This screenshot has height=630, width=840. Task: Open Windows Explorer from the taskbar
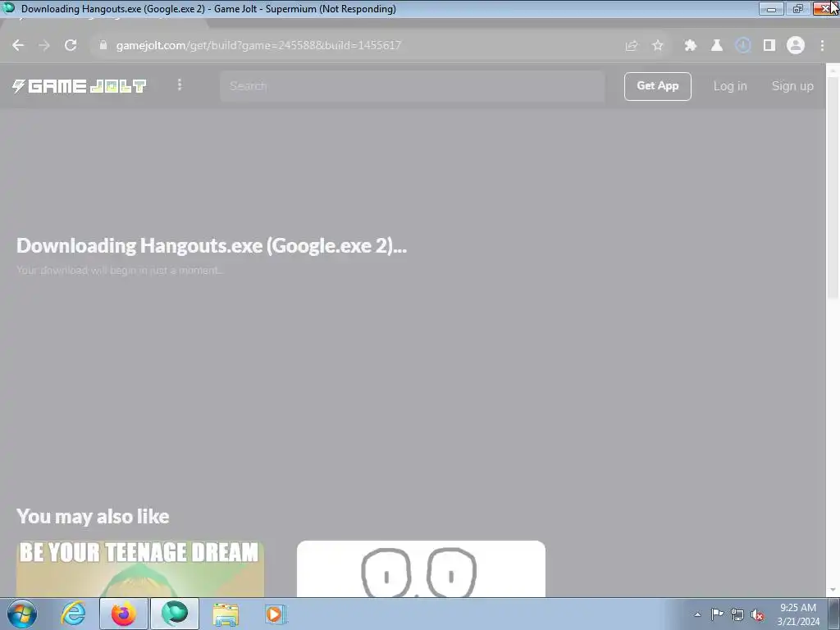226,614
